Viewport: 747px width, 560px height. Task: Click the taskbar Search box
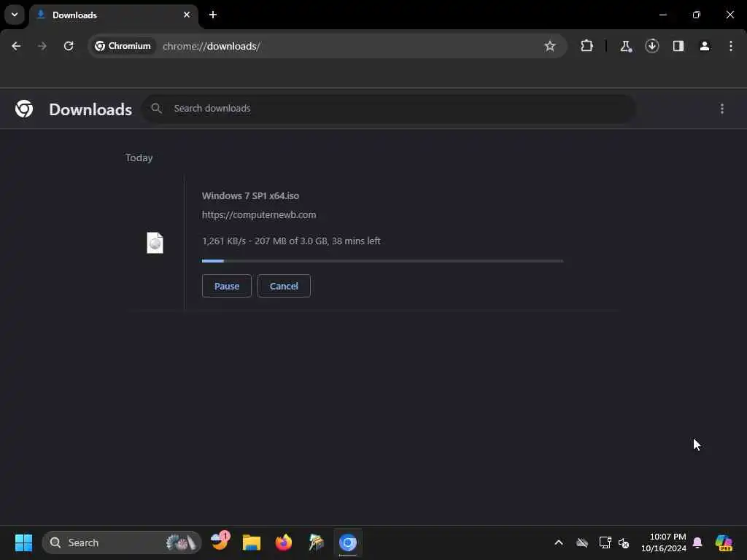122,542
